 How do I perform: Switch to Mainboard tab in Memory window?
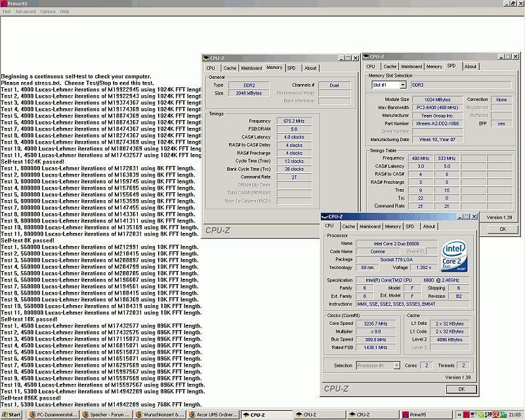click(x=251, y=68)
